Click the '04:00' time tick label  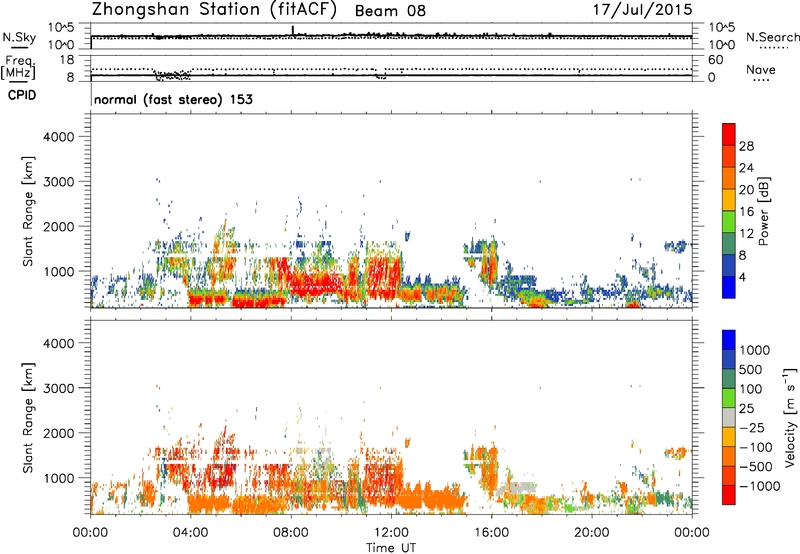[190, 533]
